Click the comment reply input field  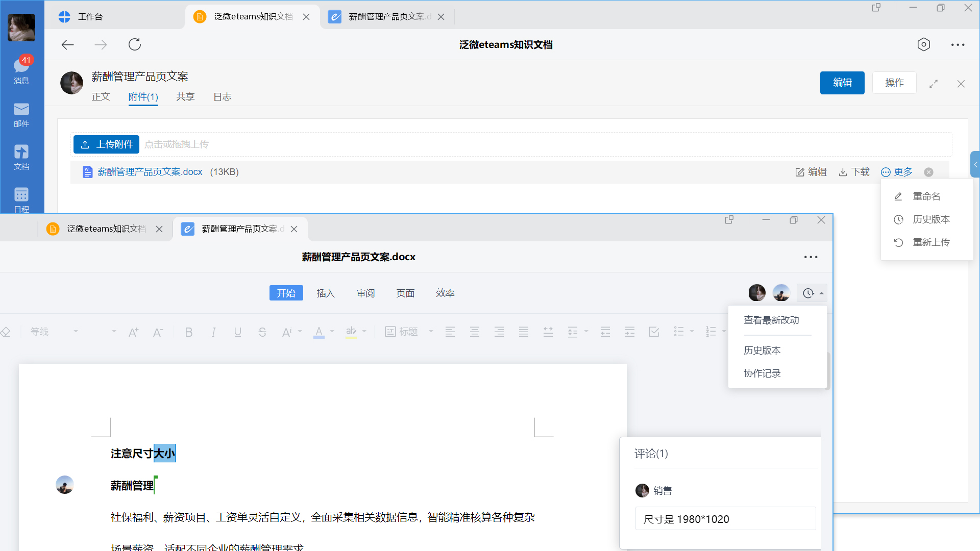click(x=725, y=518)
